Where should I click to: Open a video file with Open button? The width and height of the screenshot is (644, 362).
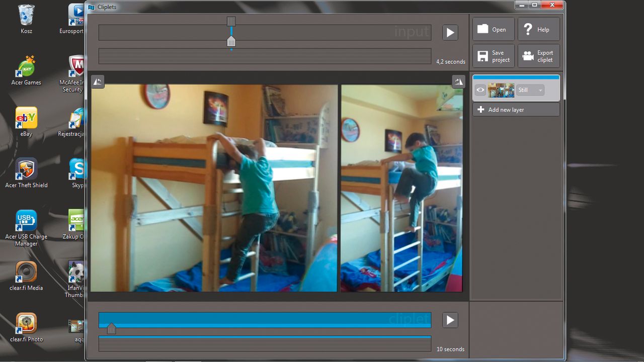coord(493,29)
